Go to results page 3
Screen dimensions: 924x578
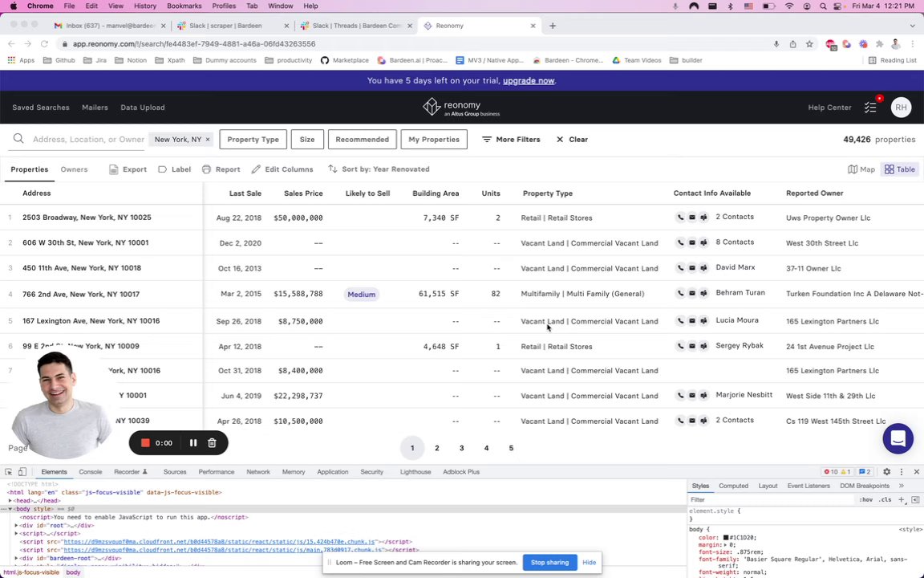point(461,448)
